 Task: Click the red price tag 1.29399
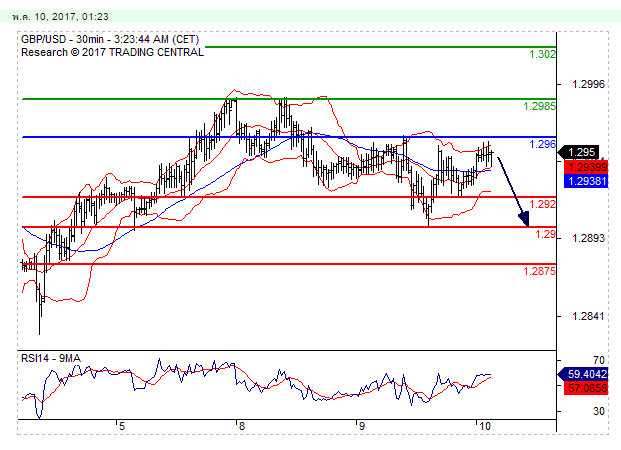(x=587, y=167)
